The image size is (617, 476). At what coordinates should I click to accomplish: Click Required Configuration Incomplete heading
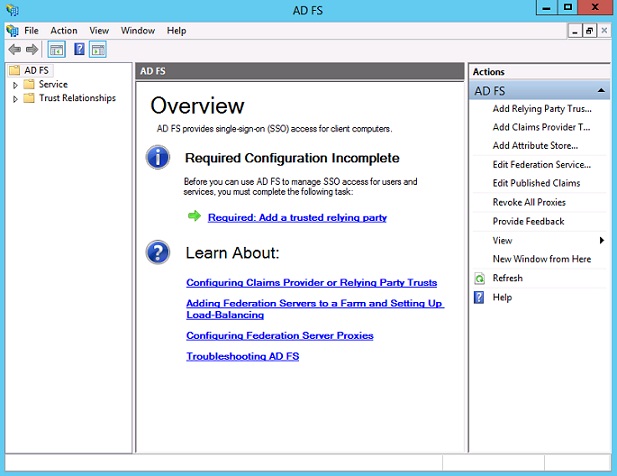[292, 158]
